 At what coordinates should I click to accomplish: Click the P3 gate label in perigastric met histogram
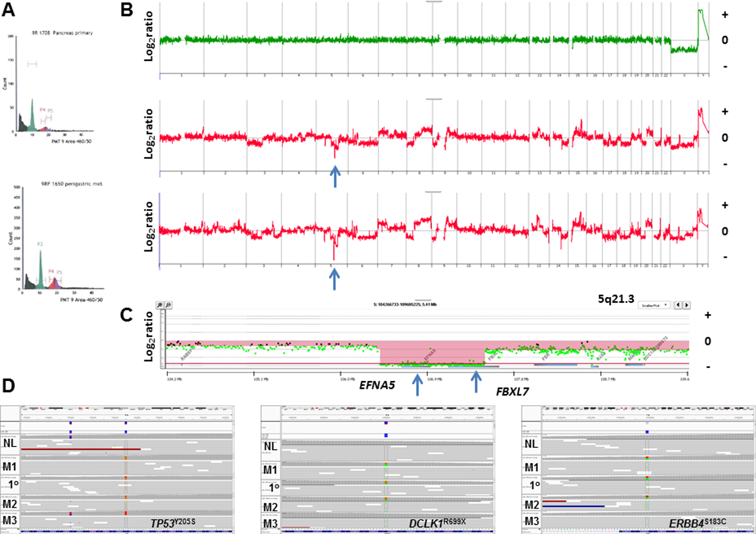point(39,244)
